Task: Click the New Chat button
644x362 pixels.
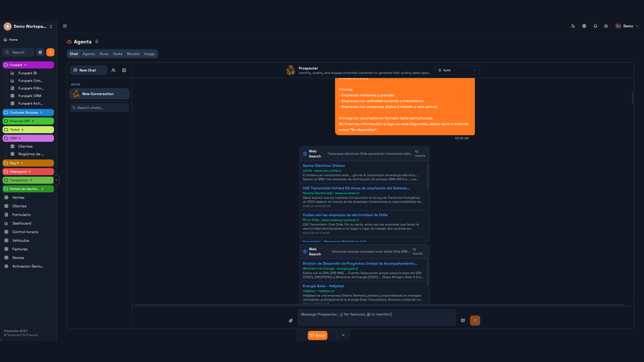Action: [89, 70]
